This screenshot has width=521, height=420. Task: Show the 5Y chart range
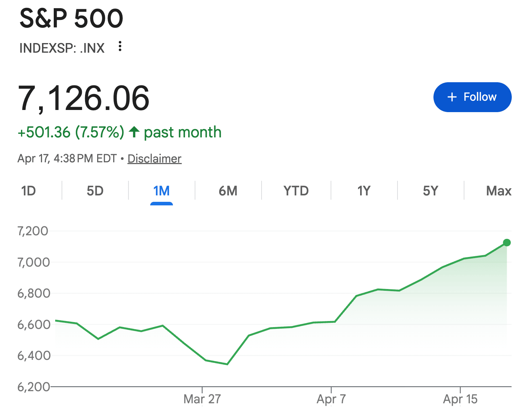(431, 191)
